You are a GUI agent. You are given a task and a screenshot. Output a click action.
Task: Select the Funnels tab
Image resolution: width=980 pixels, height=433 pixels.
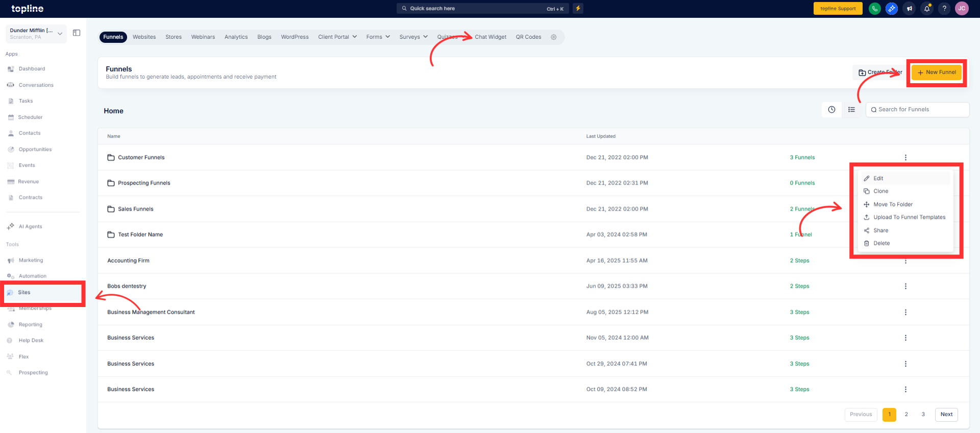[113, 37]
